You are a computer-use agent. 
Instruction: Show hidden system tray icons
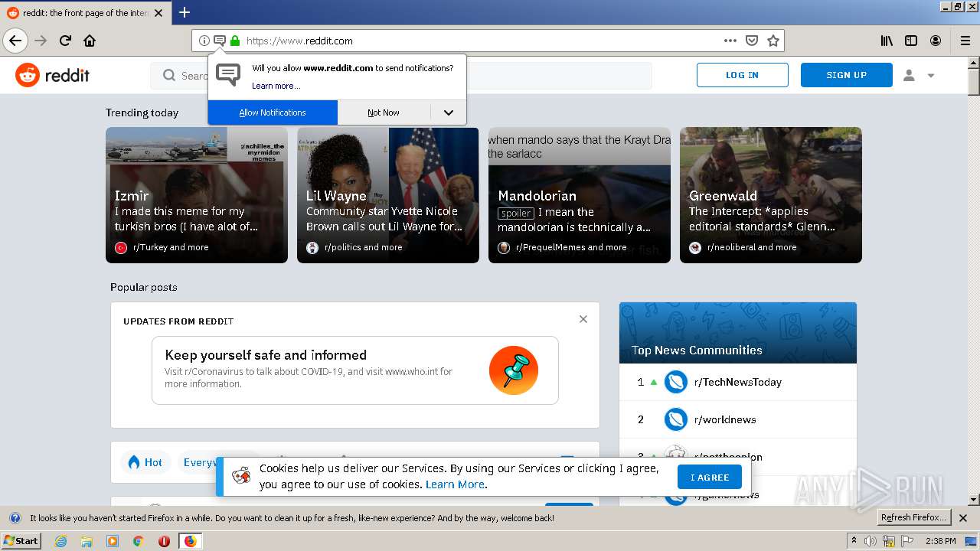854,541
